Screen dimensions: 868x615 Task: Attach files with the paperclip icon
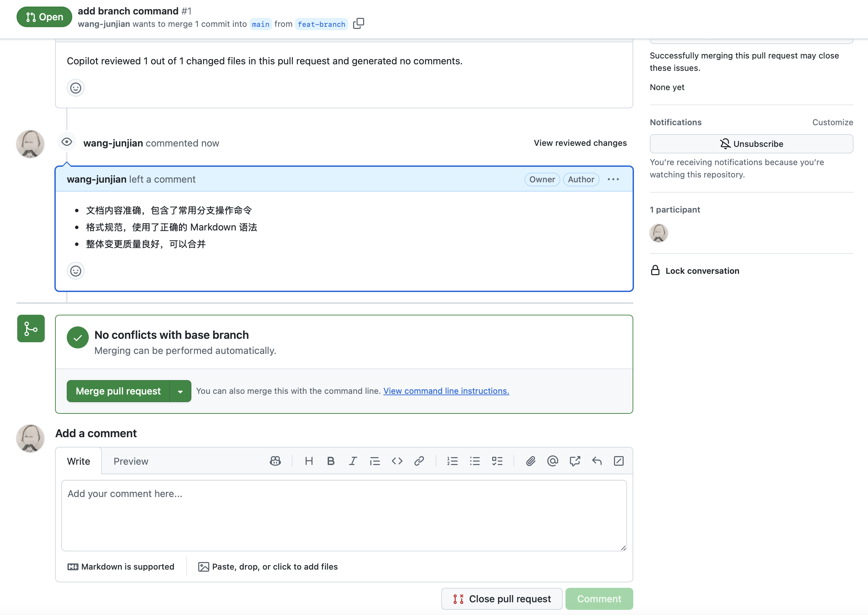[530, 461]
